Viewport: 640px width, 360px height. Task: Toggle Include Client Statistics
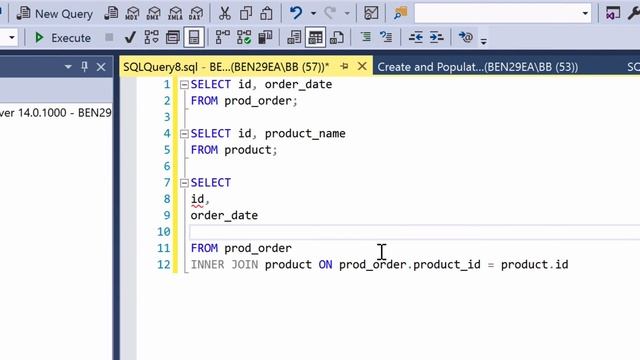coord(265,38)
